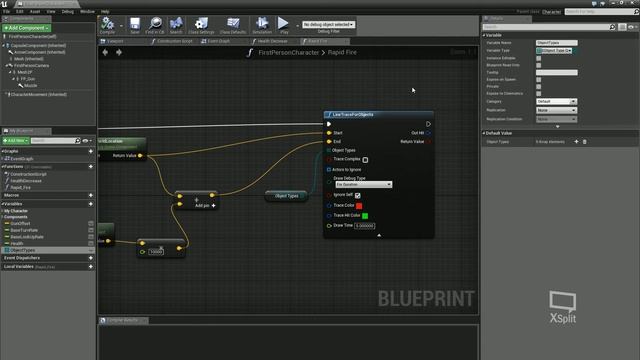Image resolution: width=640 pixels, height=360 pixels.
Task: Open the debug object filter dropdown
Action: [x=328, y=24]
